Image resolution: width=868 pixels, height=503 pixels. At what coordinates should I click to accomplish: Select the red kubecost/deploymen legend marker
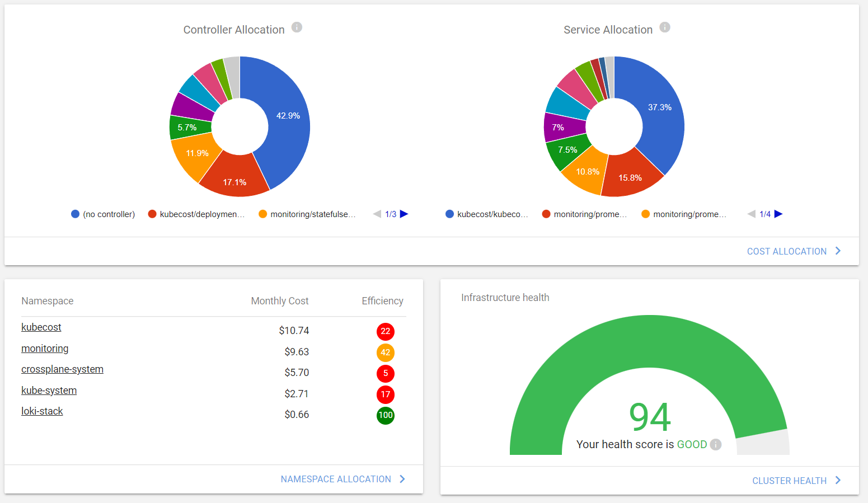click(x=151, y=214)
